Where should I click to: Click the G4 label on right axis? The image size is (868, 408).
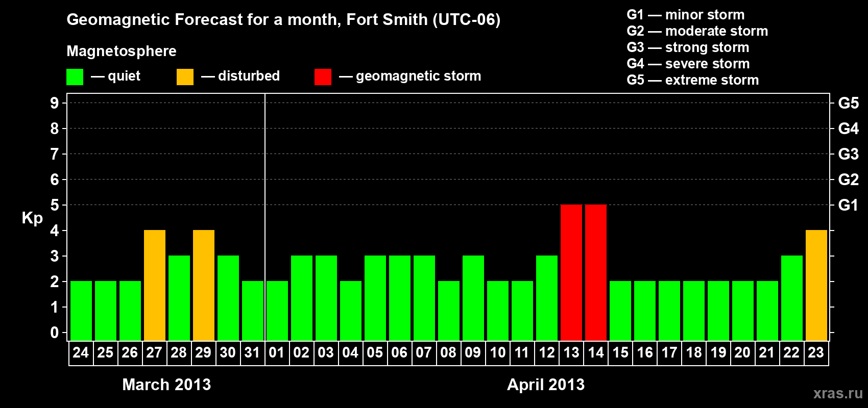click(849, 129)
